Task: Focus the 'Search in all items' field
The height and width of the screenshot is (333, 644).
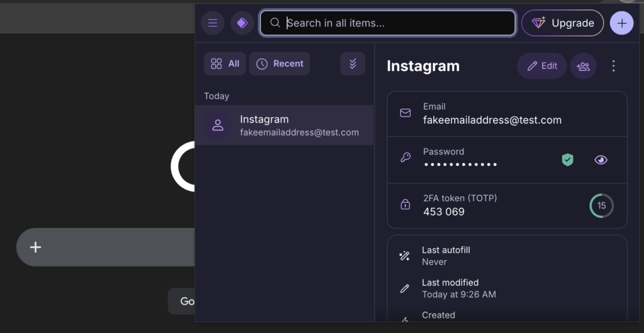Action: [x=387, y=23]
